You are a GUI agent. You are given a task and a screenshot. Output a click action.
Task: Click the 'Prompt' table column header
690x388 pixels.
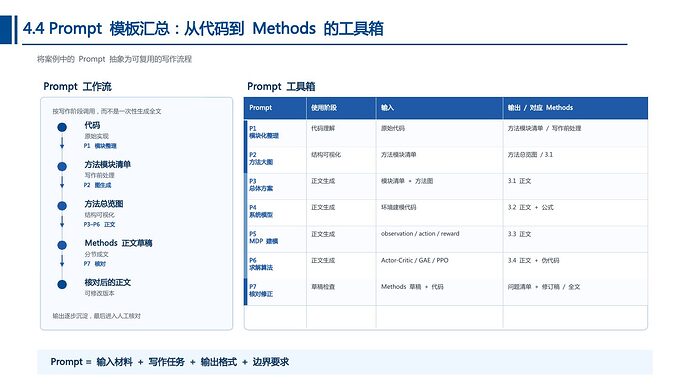pos(261,107)
